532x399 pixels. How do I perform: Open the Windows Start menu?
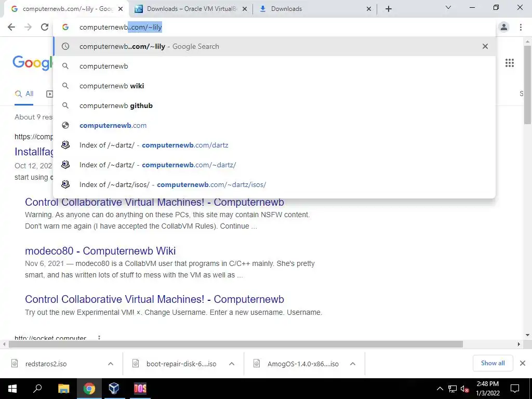[x=12, y=389]
